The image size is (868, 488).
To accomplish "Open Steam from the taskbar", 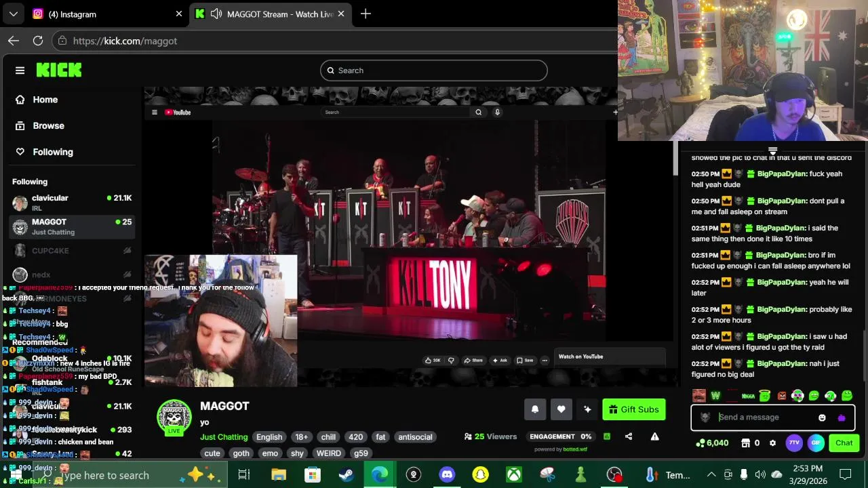I will pos(346,474).
